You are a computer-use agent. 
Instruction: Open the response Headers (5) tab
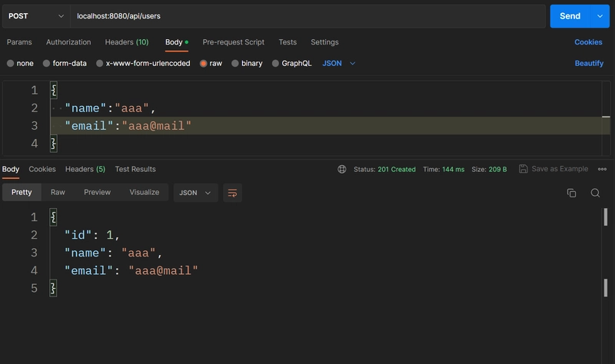coord(85,169)
